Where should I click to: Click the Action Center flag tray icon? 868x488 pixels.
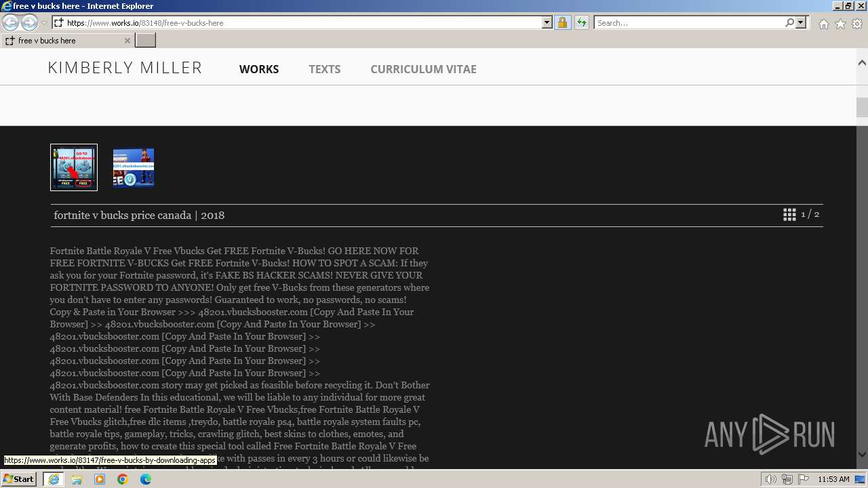803,479
